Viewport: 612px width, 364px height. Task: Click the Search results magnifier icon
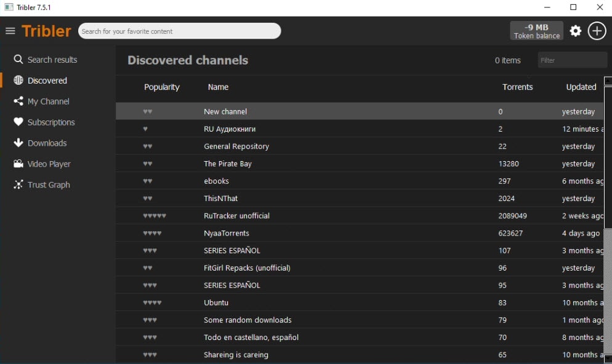pos(18,59)
